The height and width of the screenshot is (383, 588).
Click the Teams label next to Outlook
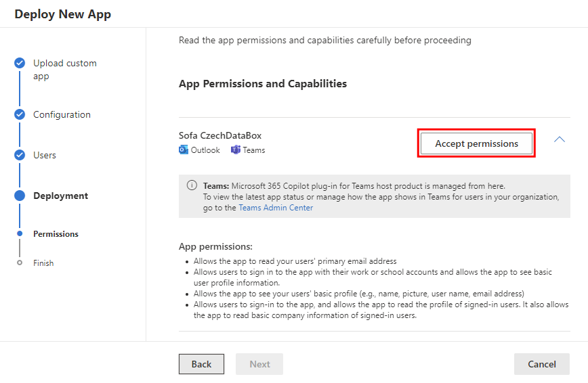[254, 150]
